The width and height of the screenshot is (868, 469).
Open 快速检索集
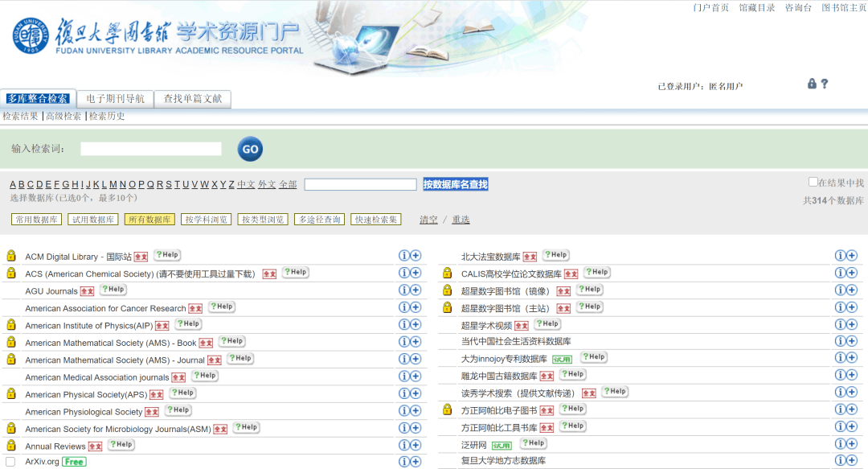tap(376, 220)
